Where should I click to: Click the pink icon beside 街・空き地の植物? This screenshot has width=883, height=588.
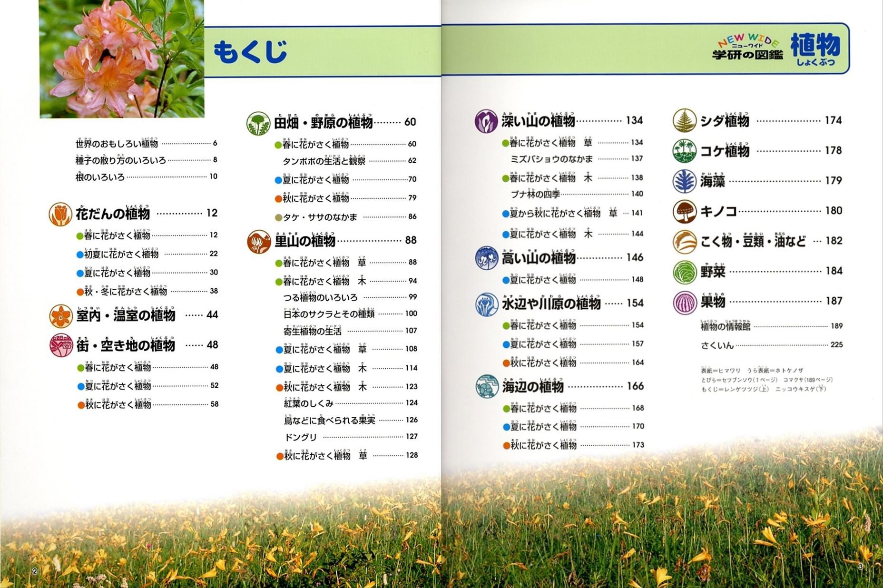click(x=61, y=345)
